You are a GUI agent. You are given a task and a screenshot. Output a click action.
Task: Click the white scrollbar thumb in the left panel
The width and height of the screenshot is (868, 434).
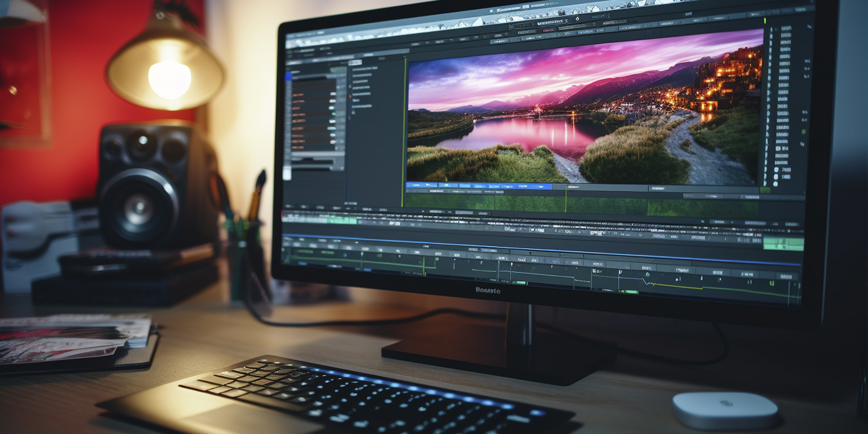pyautogui.click(x=287, y=173)
